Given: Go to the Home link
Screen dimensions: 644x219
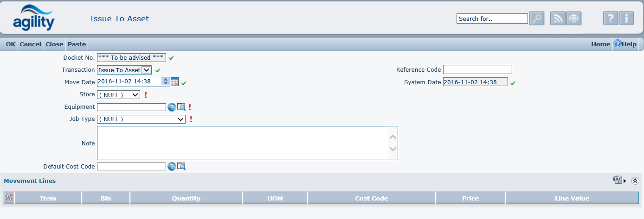Looking at the screenshot, I should click(x=600, y=44).
